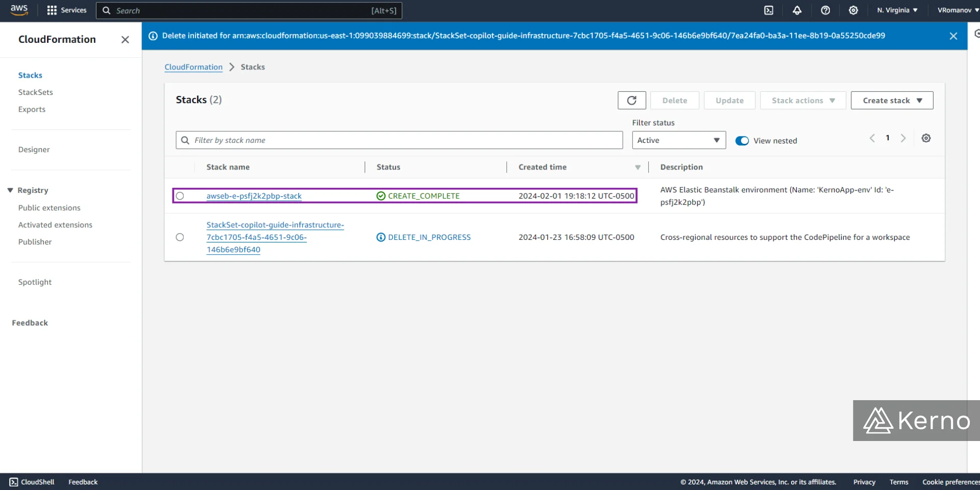Open CloudShell icon in top bar
This screenshot has height=490, width=980.
pos(769,10)
